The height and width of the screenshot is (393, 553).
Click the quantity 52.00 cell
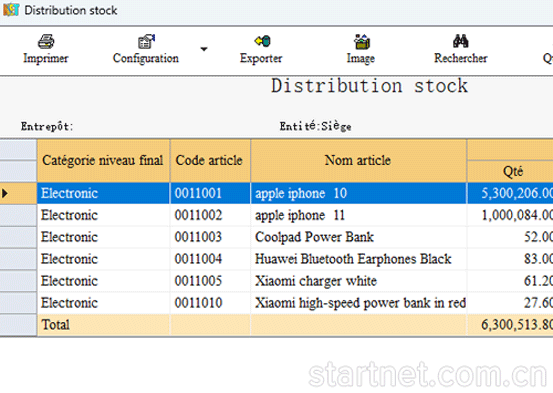click(510, 237)
